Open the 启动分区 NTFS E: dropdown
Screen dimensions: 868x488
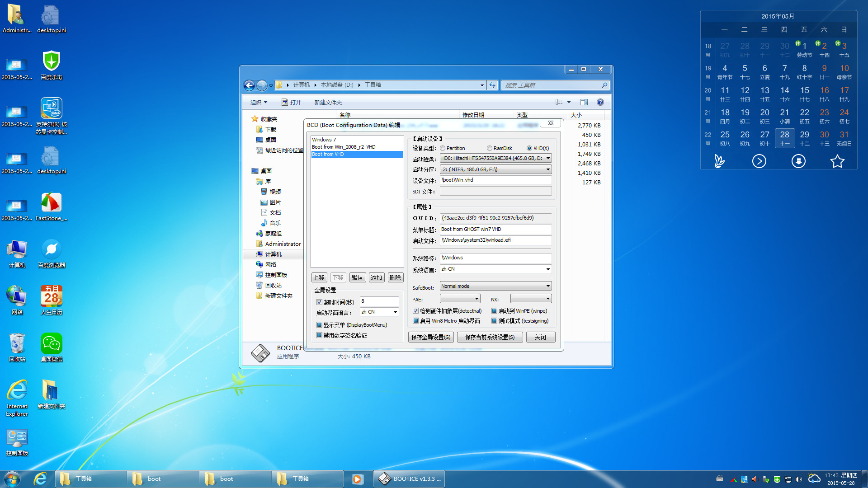pyautogui.click(x=495, y=169)
